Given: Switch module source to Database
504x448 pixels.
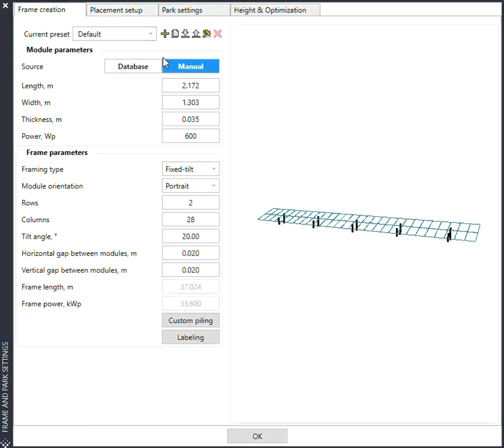Looking at the screenshot, I should (133, 66).
